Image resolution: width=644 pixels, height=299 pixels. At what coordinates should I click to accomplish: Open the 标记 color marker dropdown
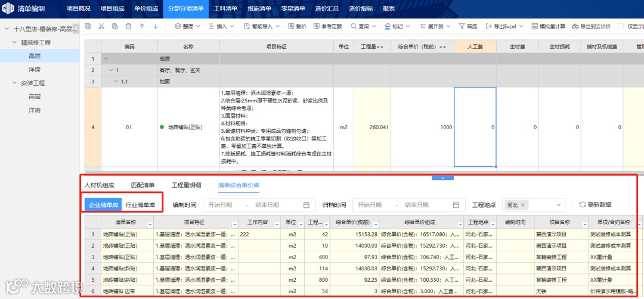[398, 26]
